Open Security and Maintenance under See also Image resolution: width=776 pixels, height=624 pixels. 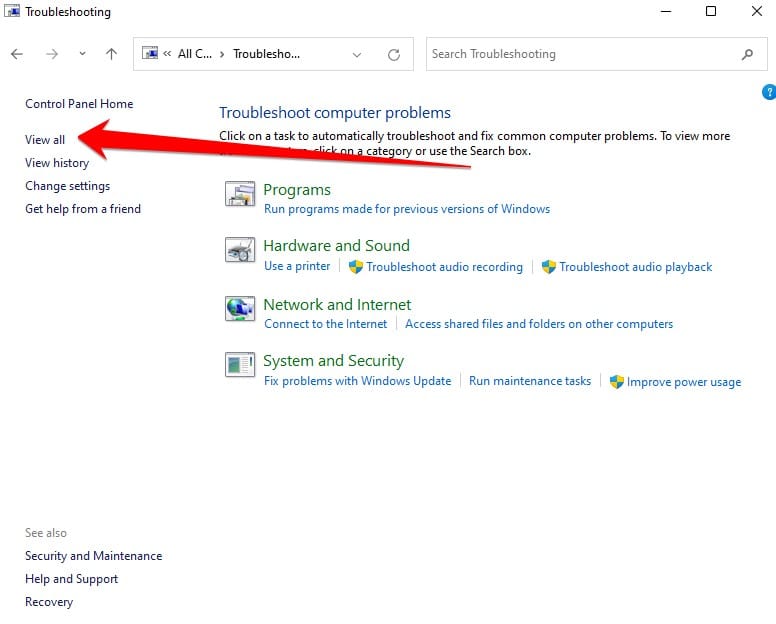click(94, 556)
